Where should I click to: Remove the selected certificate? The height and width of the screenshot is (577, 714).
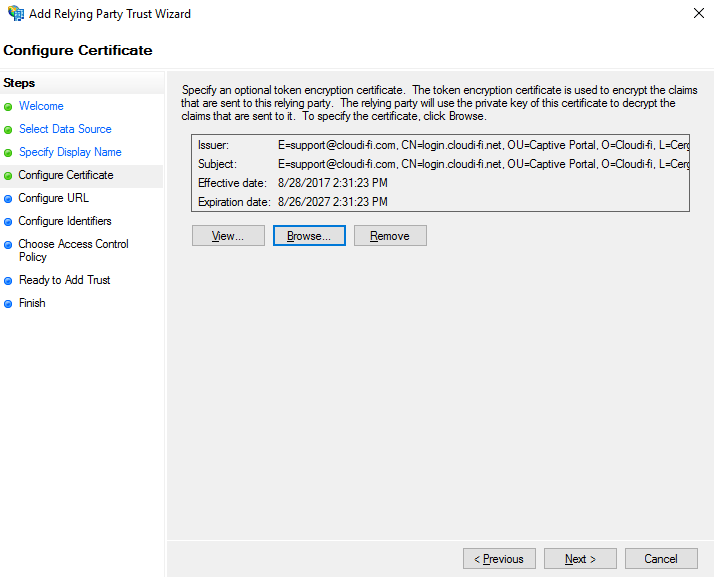pos(390,235)
